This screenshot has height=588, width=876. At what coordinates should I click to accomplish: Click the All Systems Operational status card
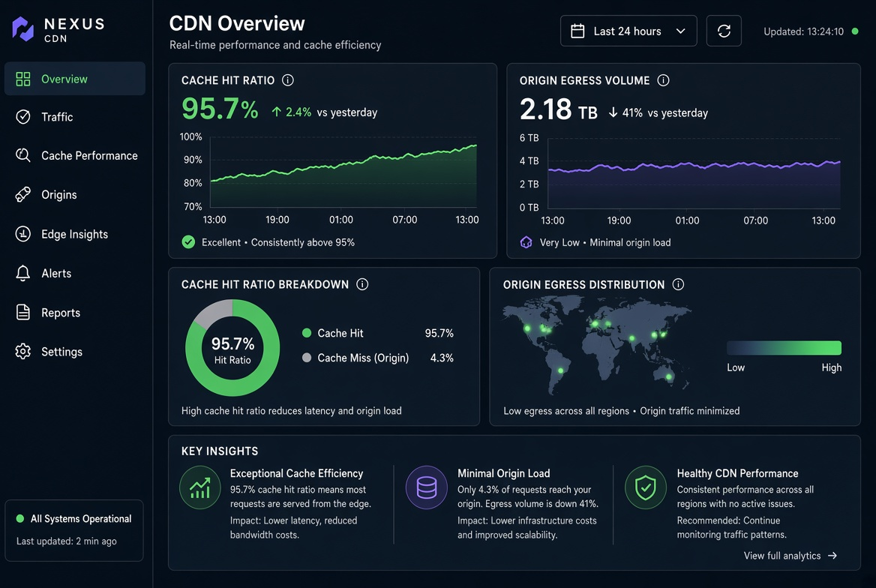[x=74, y=529]
